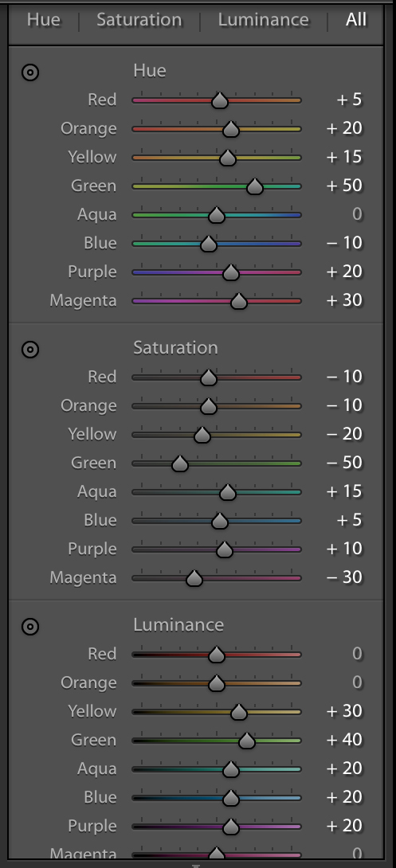Click the Green luminance +40 value field
Screen dimensions: 396x868
pos(344,740)
